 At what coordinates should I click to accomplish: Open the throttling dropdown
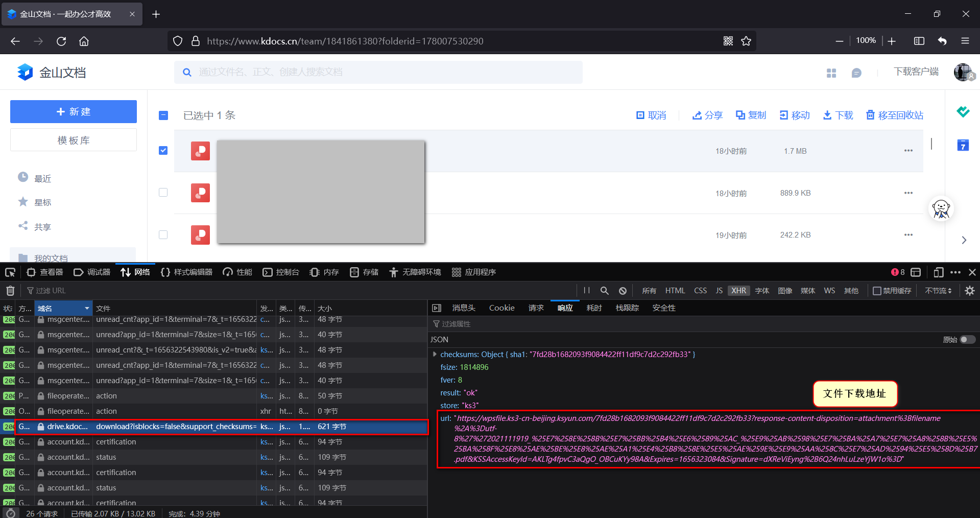[938, 291]
